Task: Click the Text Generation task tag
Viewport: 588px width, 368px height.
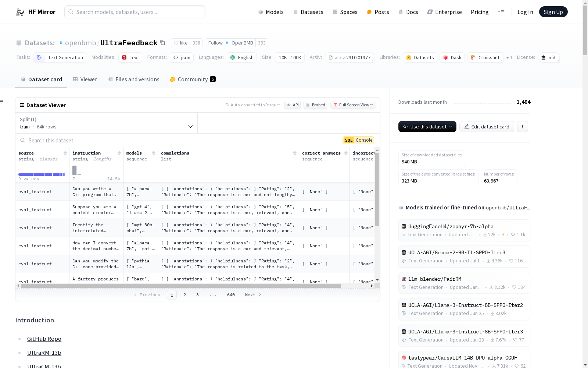Action: click(x=60, y=57)
